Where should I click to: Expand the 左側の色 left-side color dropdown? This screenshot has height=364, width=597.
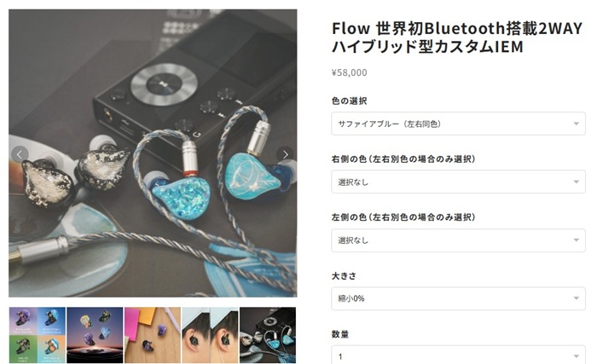(x=458, y=240)
